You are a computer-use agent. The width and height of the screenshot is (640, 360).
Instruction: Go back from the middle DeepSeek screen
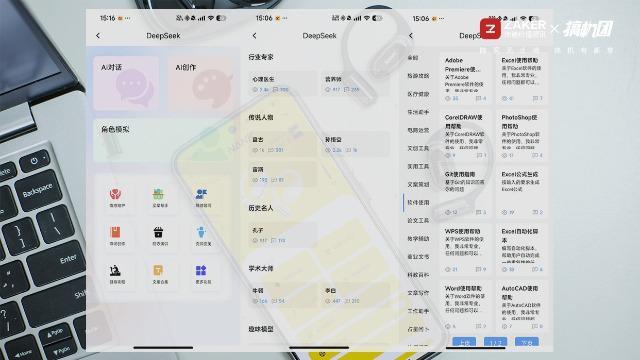[254, 36]
